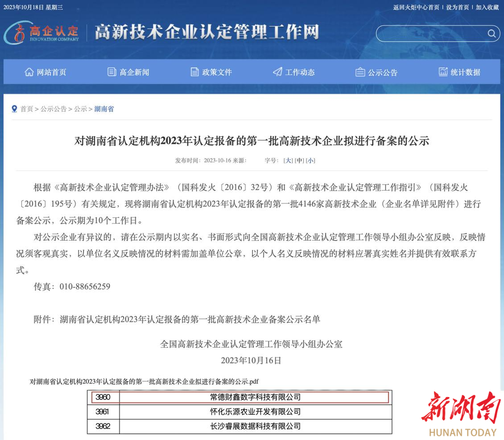Click the 返回火炬中心首页 link
The image size is (504, 440).
(x=416, y=7)
